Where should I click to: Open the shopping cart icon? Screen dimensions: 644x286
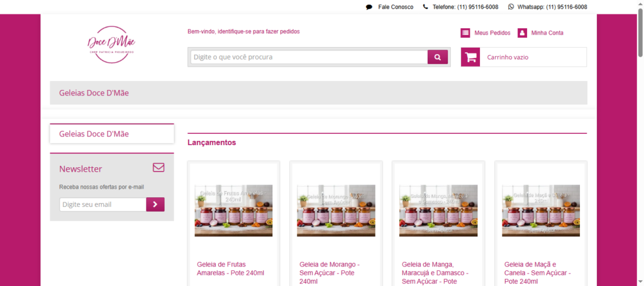(470, 57)
